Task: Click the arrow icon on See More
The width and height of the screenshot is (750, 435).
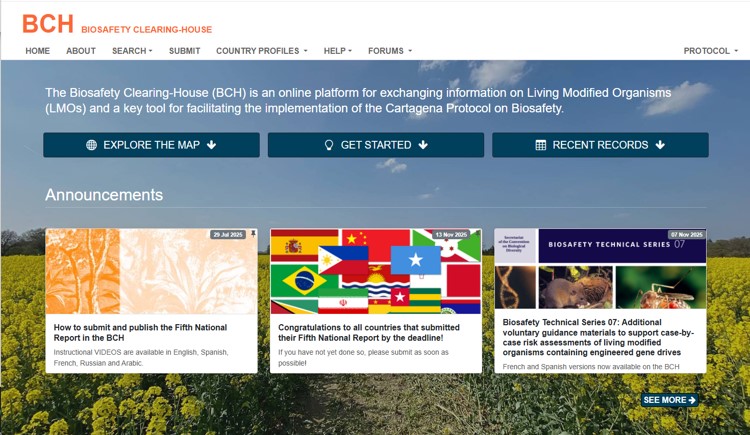Action: tap(692, 400)
